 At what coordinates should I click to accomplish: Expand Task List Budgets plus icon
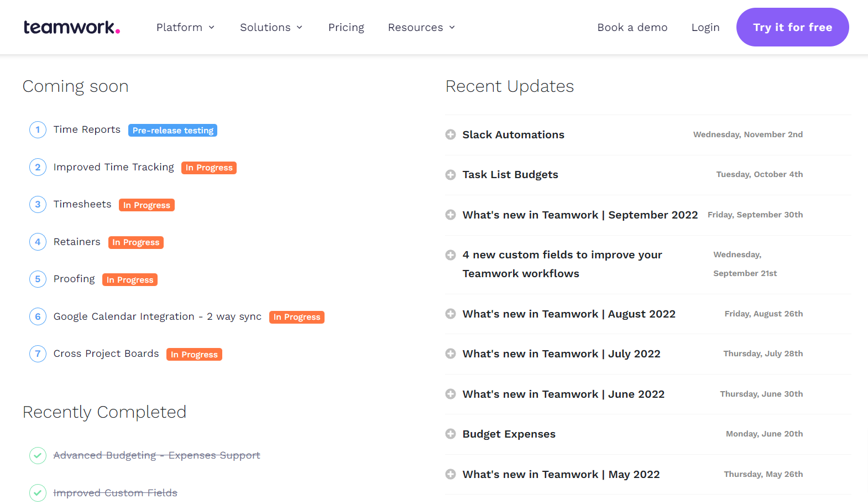tap(451, 175)
